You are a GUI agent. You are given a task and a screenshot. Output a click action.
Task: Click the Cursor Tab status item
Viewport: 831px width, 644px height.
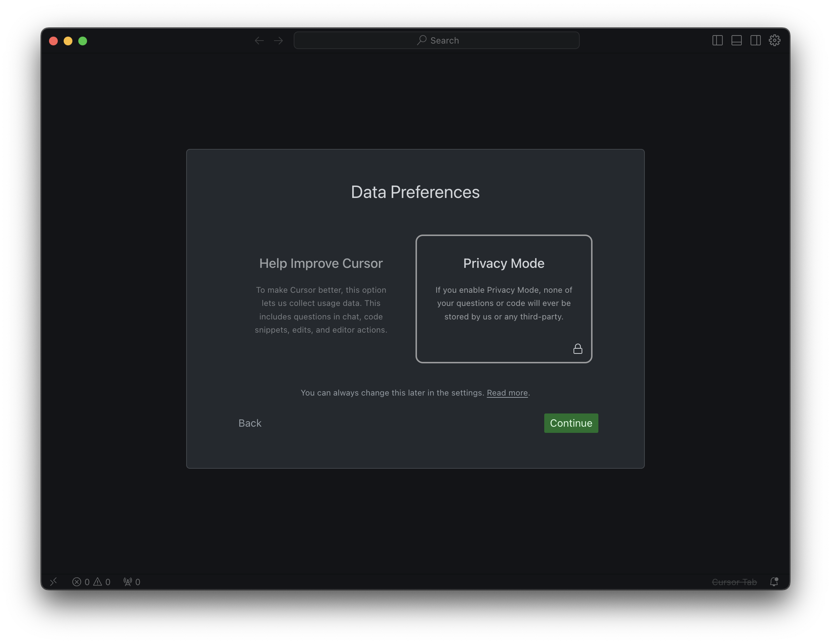[734, 581]
